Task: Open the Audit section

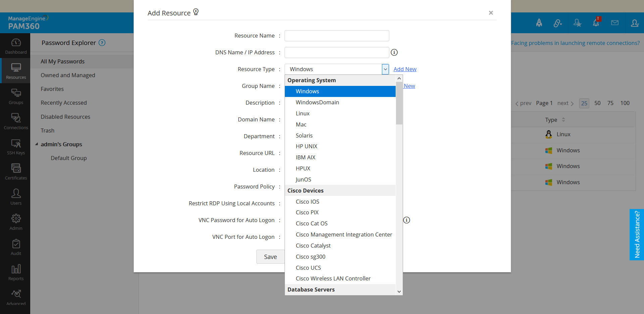Action: 16,247
